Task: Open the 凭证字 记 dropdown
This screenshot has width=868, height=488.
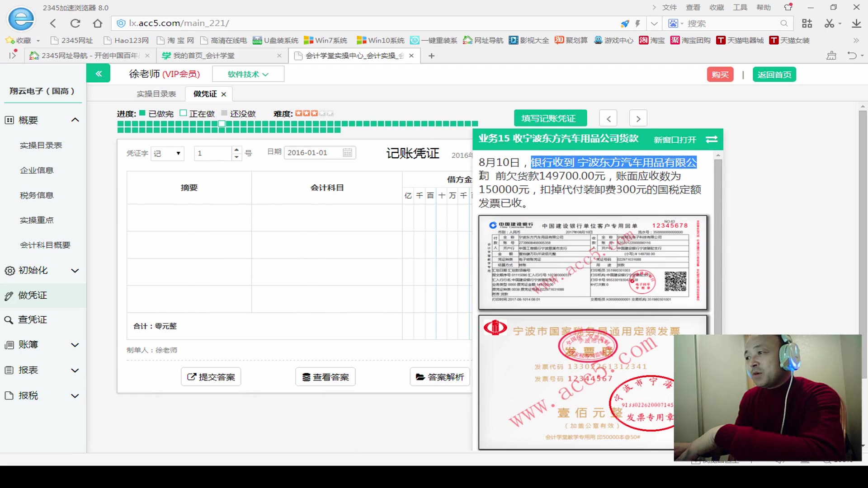Action: pyautogui.click(x=167, y=153)
